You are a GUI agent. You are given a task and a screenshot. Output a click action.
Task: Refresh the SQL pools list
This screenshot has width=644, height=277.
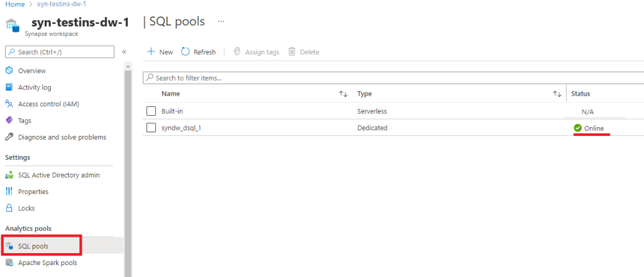198,52
